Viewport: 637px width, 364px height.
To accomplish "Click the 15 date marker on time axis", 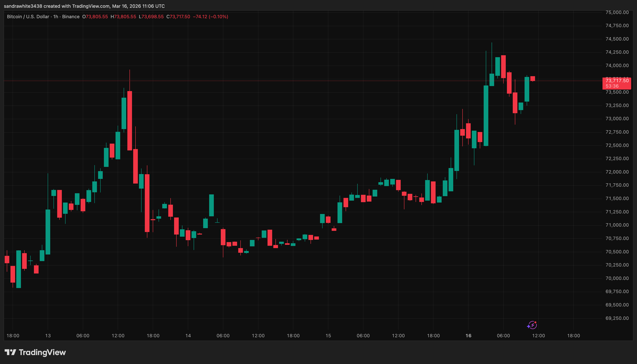I will pos(328,336).
